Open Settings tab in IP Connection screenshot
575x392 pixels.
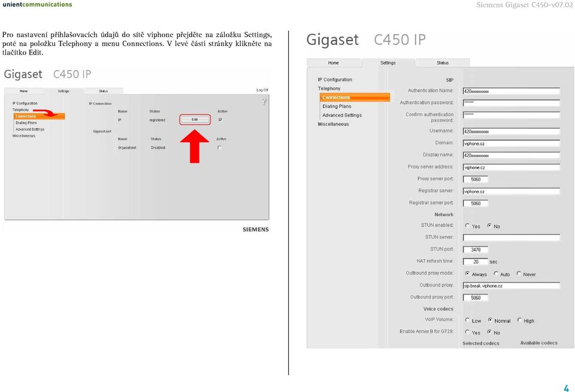pos(63,91)
